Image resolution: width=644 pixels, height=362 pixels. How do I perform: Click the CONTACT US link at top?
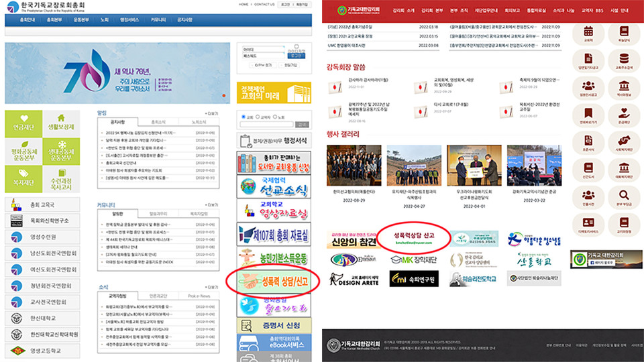(264, 4)
